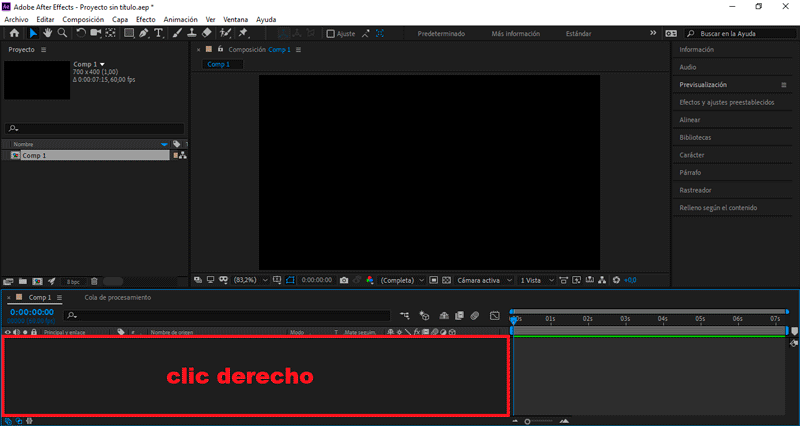Open the Archivo menu
This screenshot has width=800, height=426.
[x=16, y=19]
